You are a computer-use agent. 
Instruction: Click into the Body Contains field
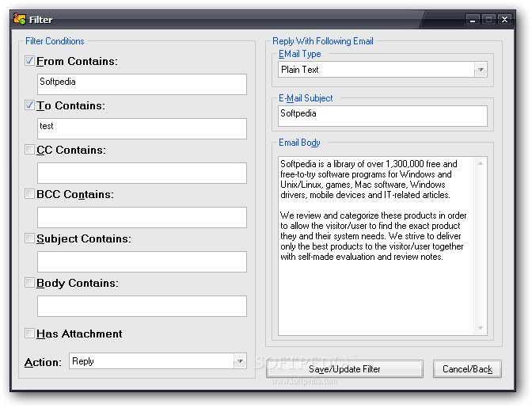pyautogui.click(x=142, y=306)
